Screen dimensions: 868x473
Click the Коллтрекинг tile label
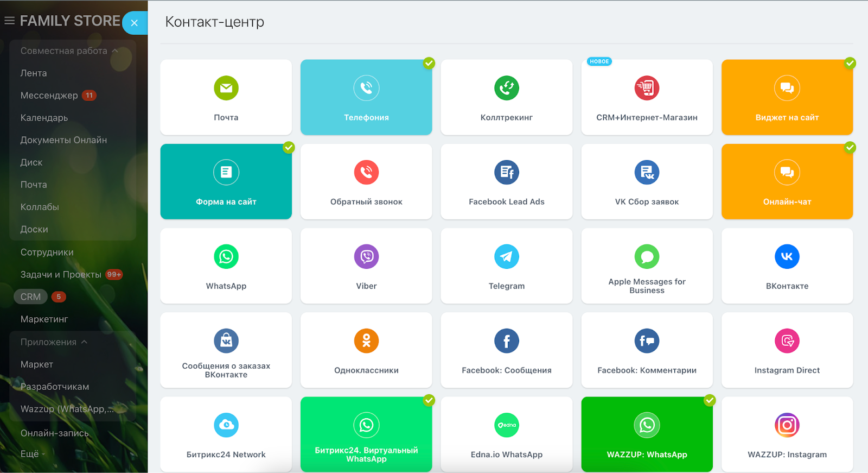507,117
